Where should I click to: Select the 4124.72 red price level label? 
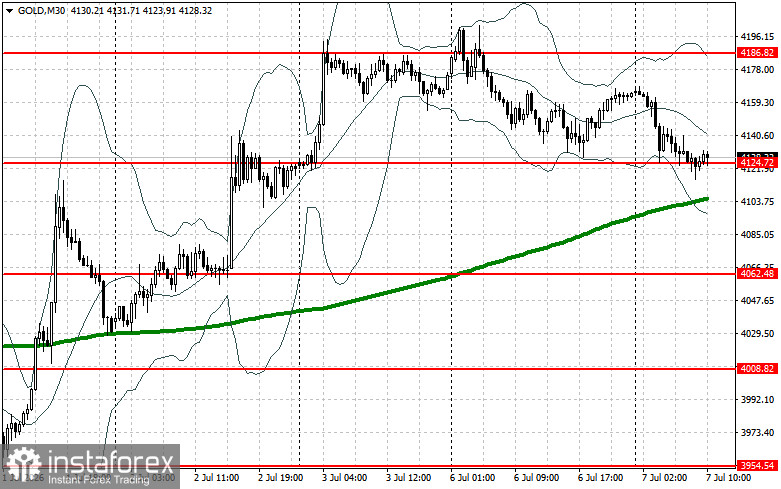[x=757, y=163]
